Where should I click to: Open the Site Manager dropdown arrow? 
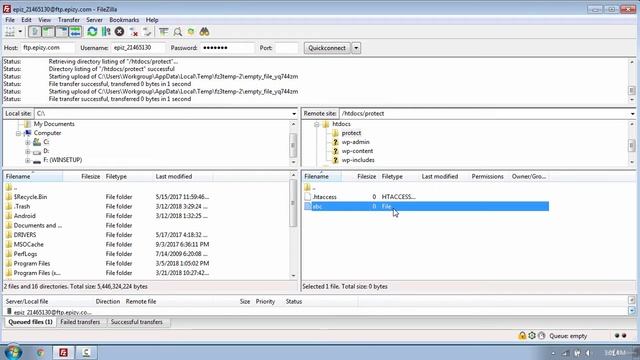pos(20,32)
